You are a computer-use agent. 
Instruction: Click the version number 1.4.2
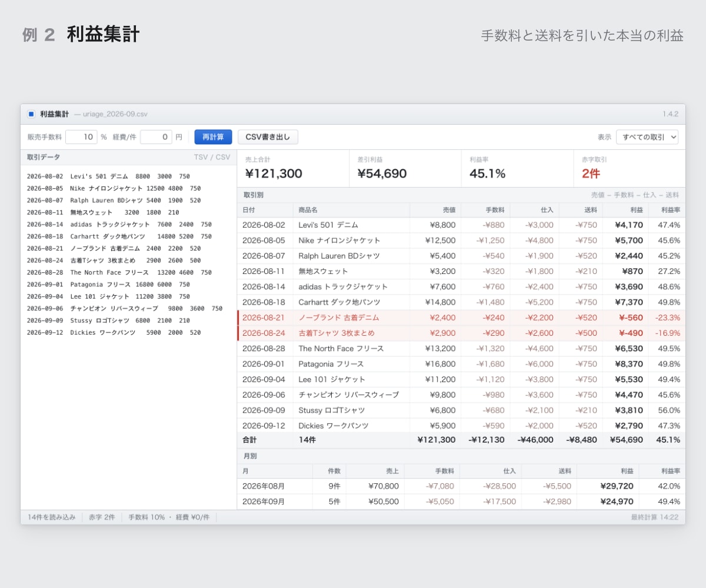pos(670,114)
